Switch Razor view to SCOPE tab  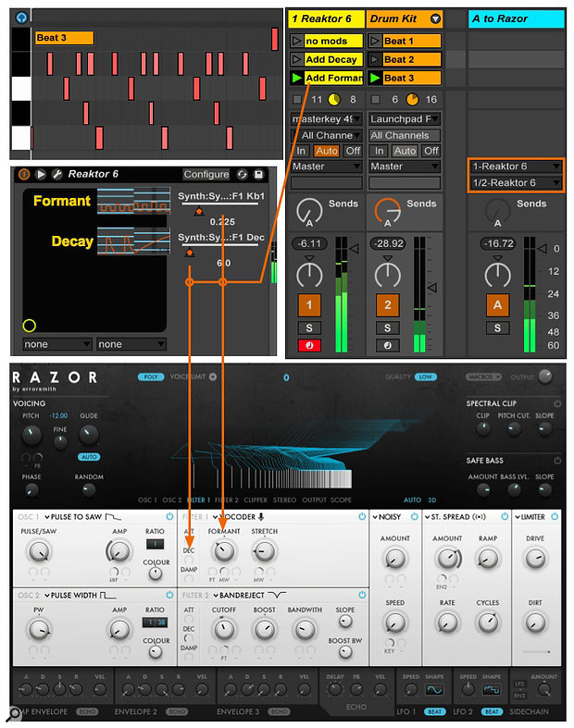click(x=341, y=500)
